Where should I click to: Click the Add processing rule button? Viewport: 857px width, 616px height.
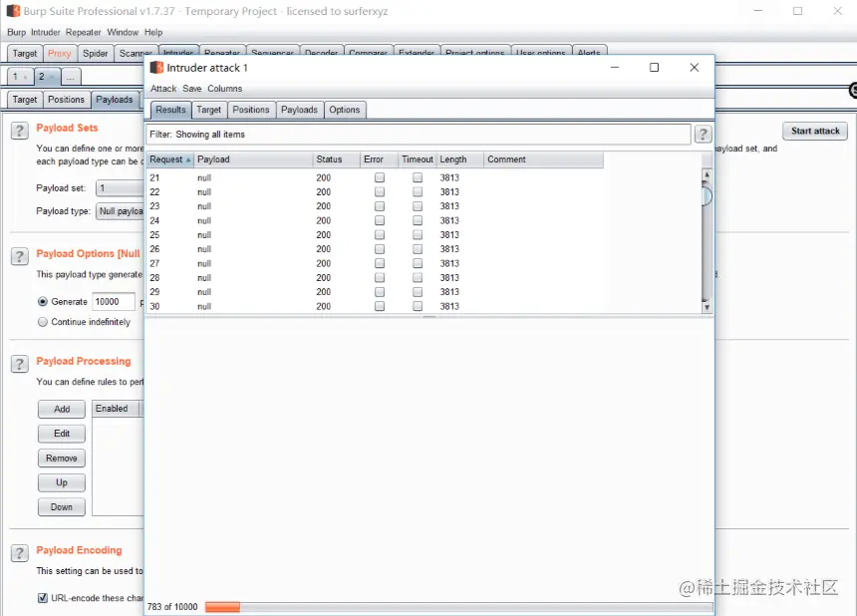point(62,409)
